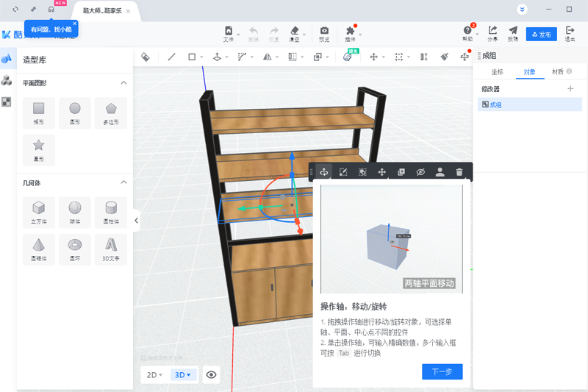
Task: Select the line drawing tool
Action: (x=172, y=57)
